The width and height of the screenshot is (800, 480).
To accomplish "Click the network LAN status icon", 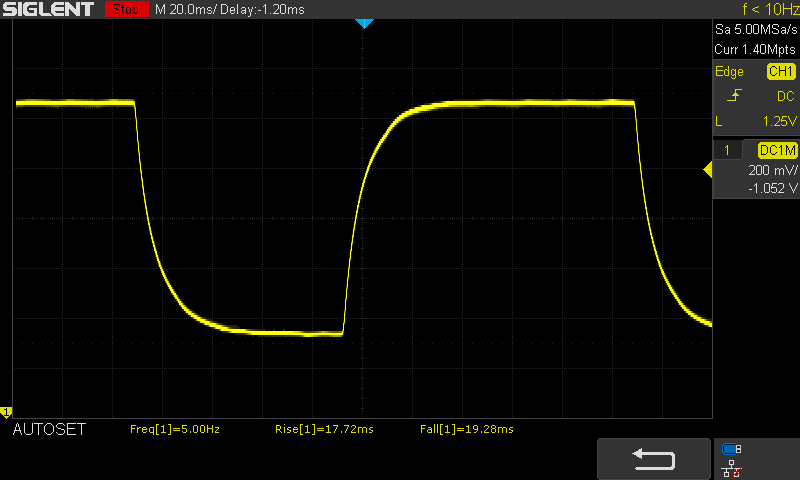I will coord(732,469).
